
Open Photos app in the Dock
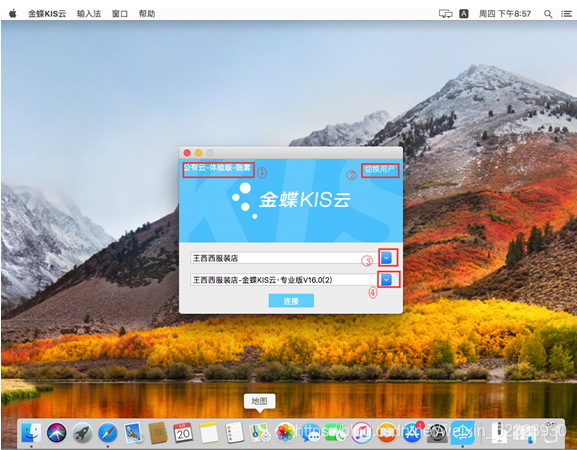(285, 432)
